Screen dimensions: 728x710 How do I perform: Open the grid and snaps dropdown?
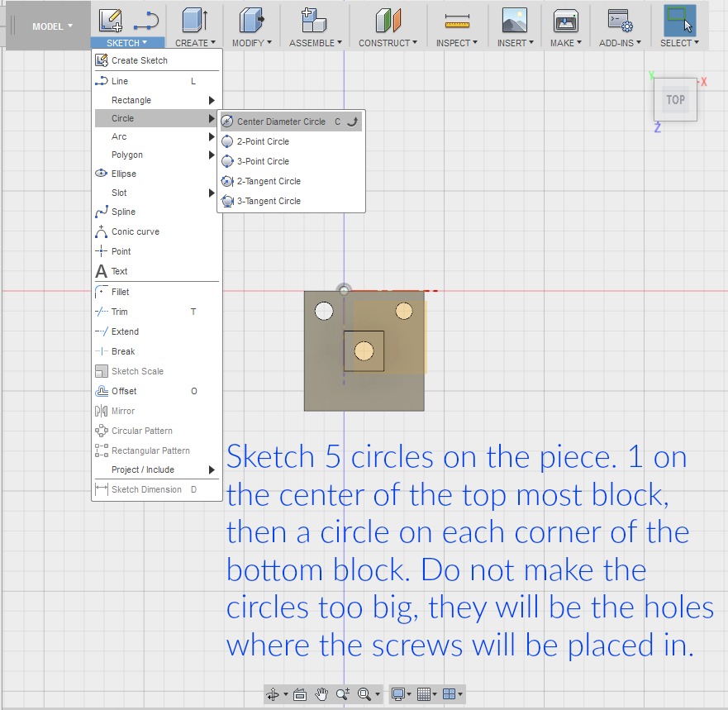(426, 694)
